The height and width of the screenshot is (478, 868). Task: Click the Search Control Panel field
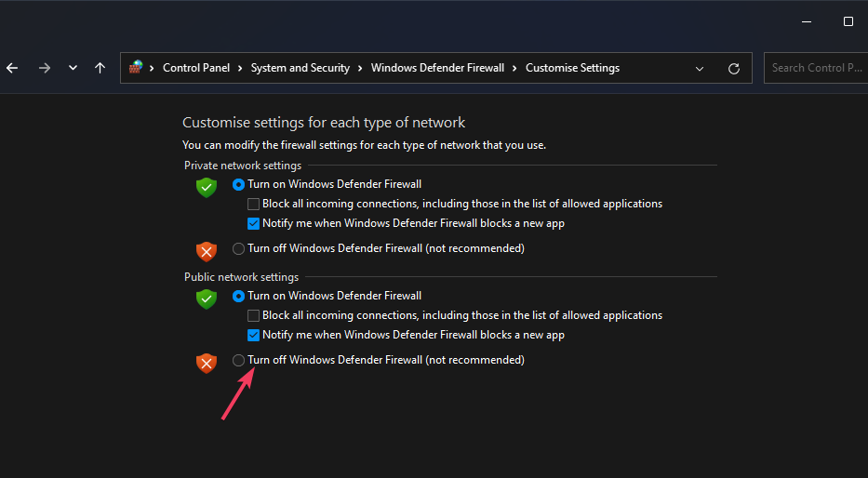pyautogui.click(x=816, y=68)
